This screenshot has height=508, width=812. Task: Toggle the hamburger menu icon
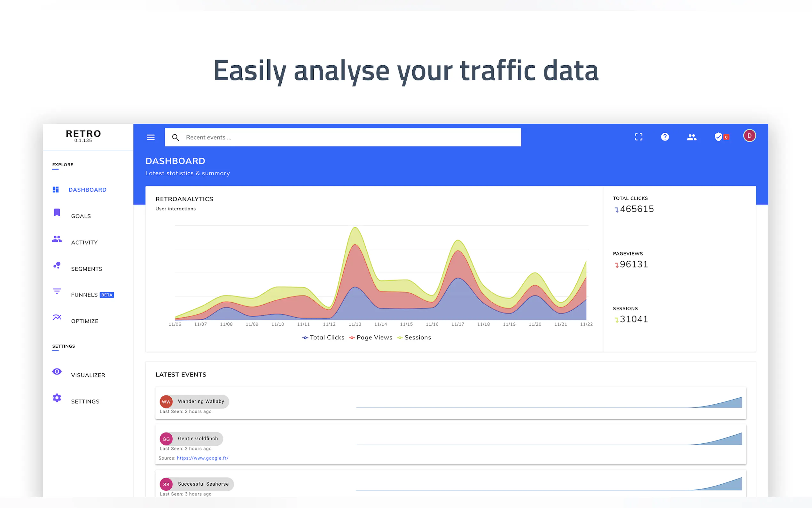(x=151, y=137)
